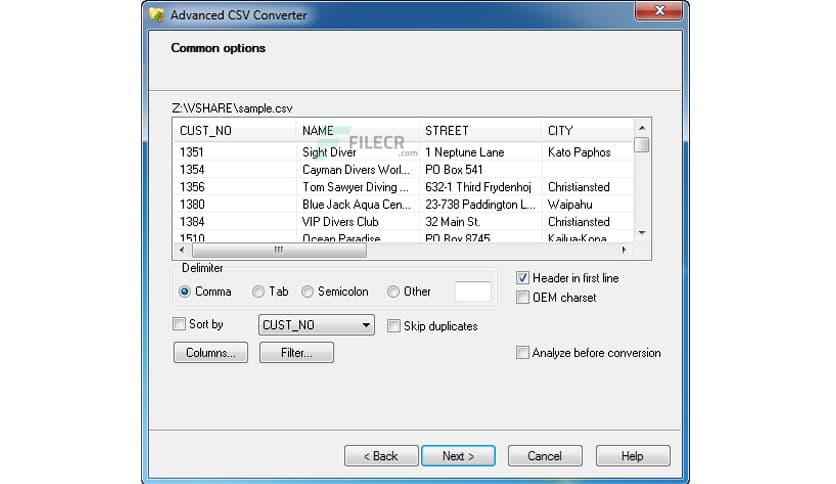
Task: Click the 632-1 Third Frydenhoj cell
Action: (480, 187)
